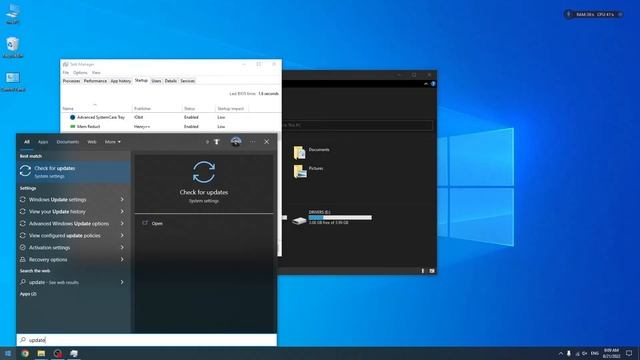Click the File Explorer help icon

[433, 84]
